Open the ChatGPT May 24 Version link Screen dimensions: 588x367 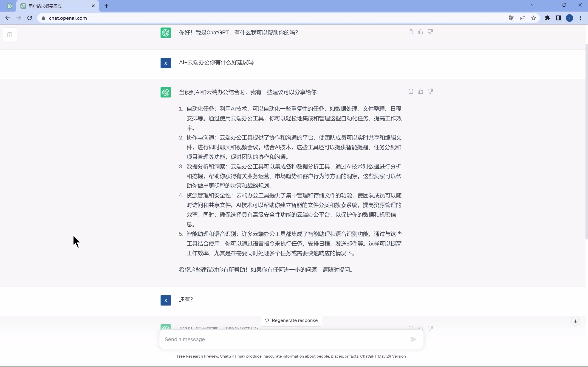point(383,356)
